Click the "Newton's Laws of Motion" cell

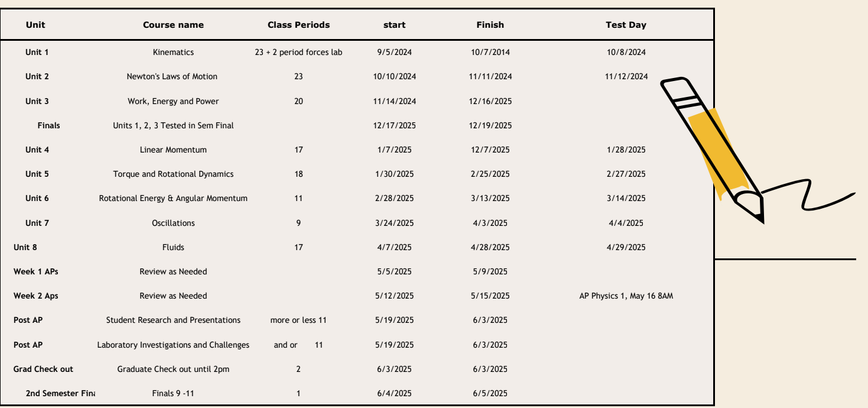coord(172,76)
